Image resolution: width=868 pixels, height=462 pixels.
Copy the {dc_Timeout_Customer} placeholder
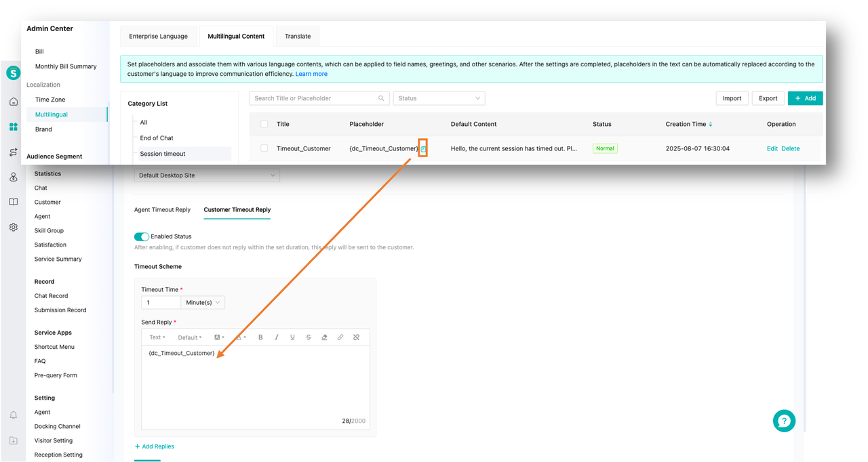pyautogui.click(x=423, y=149)
